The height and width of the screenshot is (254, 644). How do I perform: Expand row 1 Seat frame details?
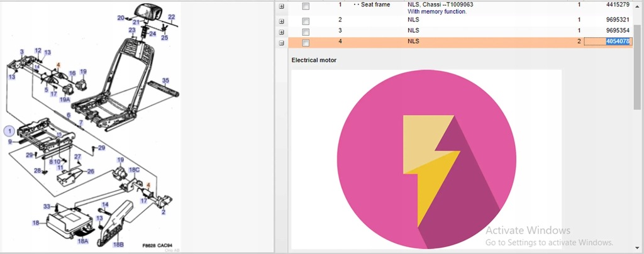coord(281,6)
